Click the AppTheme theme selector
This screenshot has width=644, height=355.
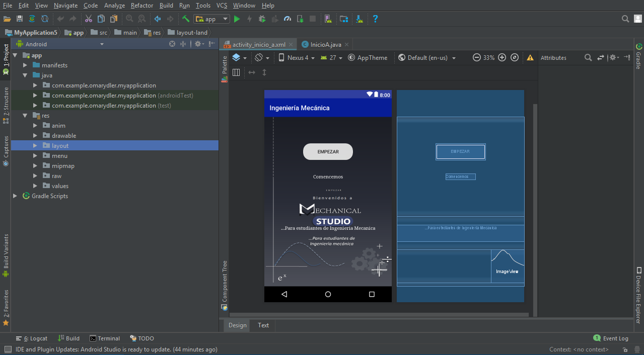pyautogui.click(x=368, y=58)
